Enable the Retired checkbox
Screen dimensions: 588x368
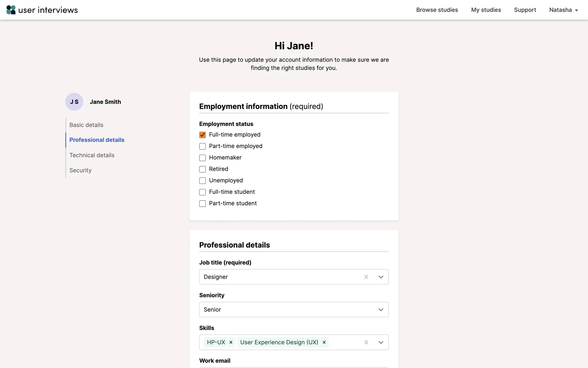(202, 169)
